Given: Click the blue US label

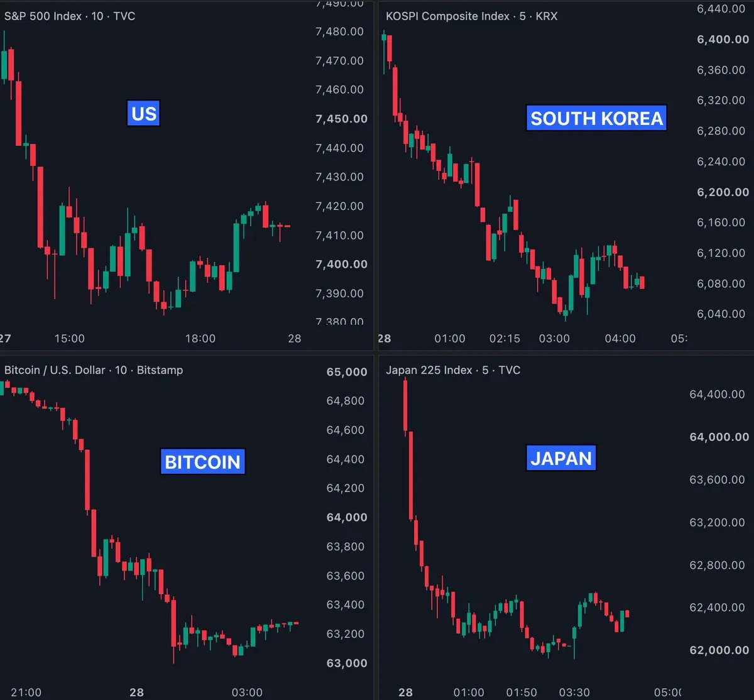Looking at the screenshot, I should [x=144, y=114].
